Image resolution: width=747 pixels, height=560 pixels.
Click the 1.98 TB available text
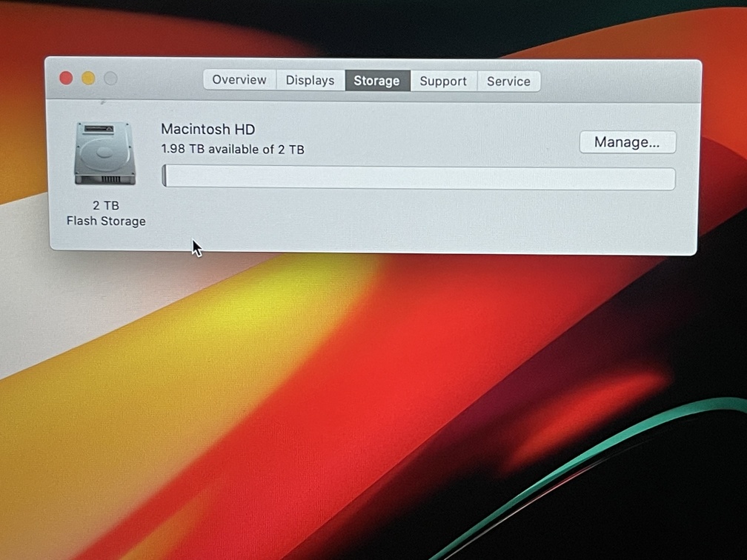[232, 150]
